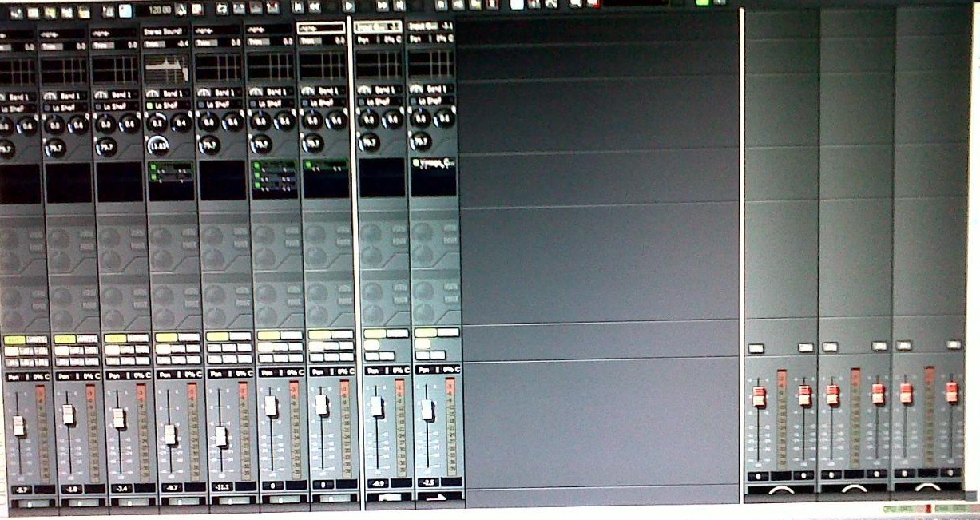980x520 pixels.
Task: Click the arc link icon under first output strip
Action: pos(780,490)
